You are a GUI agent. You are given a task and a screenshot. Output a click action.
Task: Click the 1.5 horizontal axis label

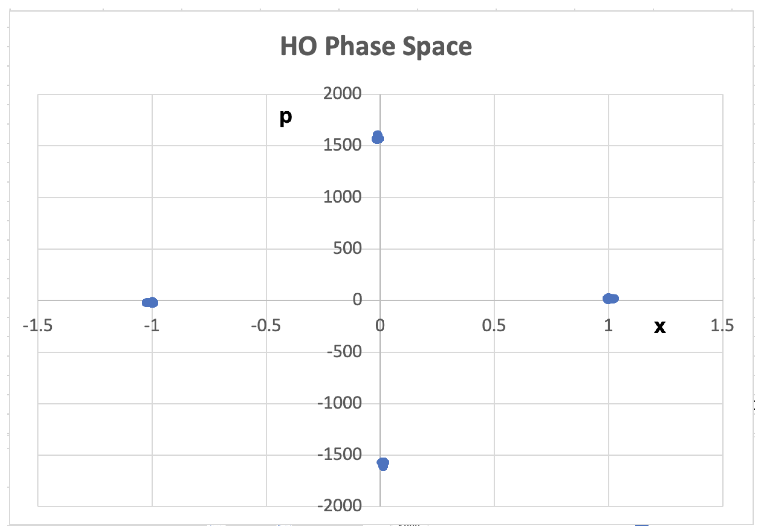pyautogui.click(x=722, y=326)
